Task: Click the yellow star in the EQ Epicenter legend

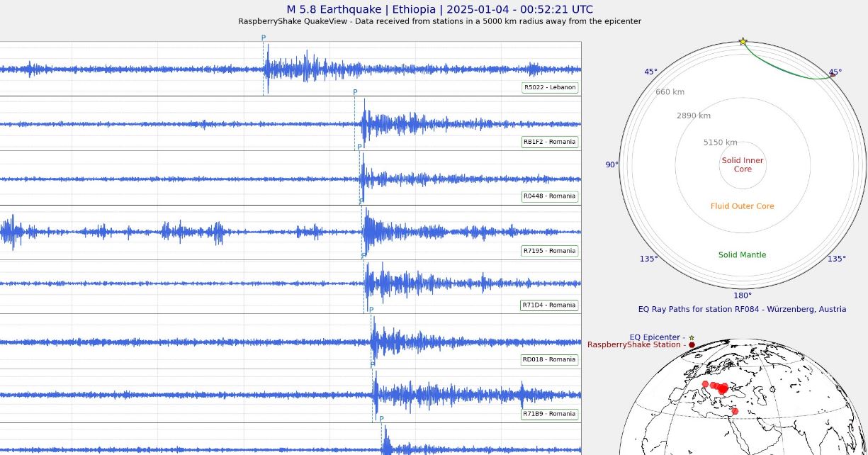Action: [x=692, y=337]
